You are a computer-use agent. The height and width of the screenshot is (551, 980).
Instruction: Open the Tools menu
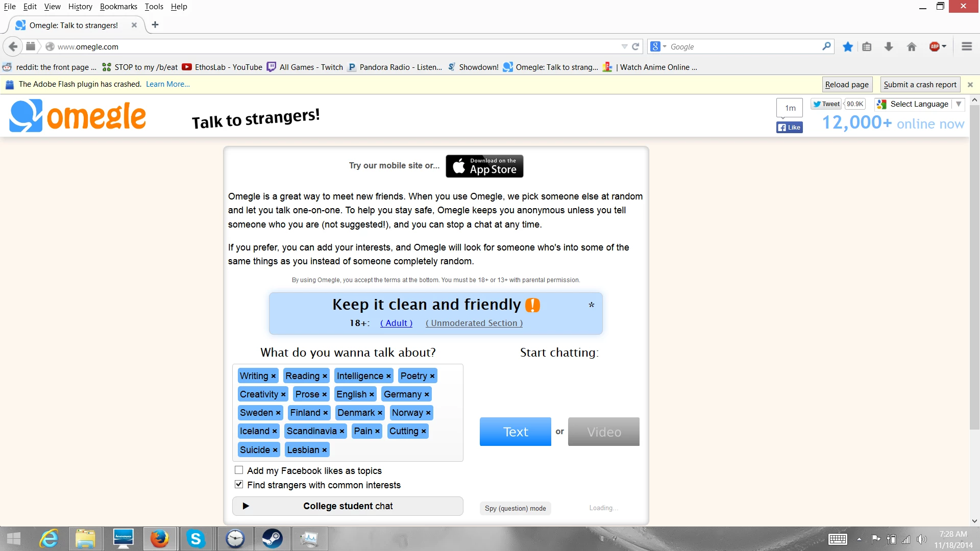pos(154,7)
